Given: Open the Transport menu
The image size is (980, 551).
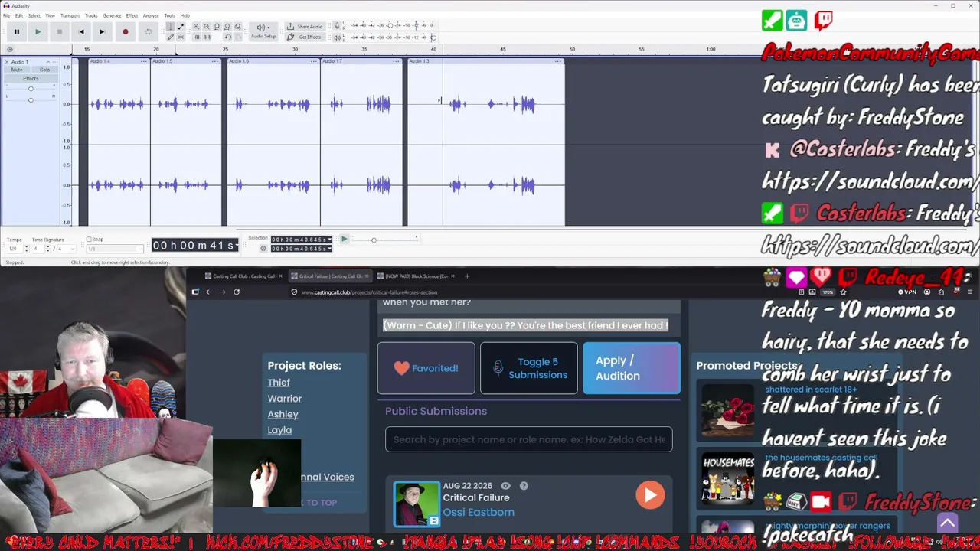Looking at the screenshot, I should point(70,15).
